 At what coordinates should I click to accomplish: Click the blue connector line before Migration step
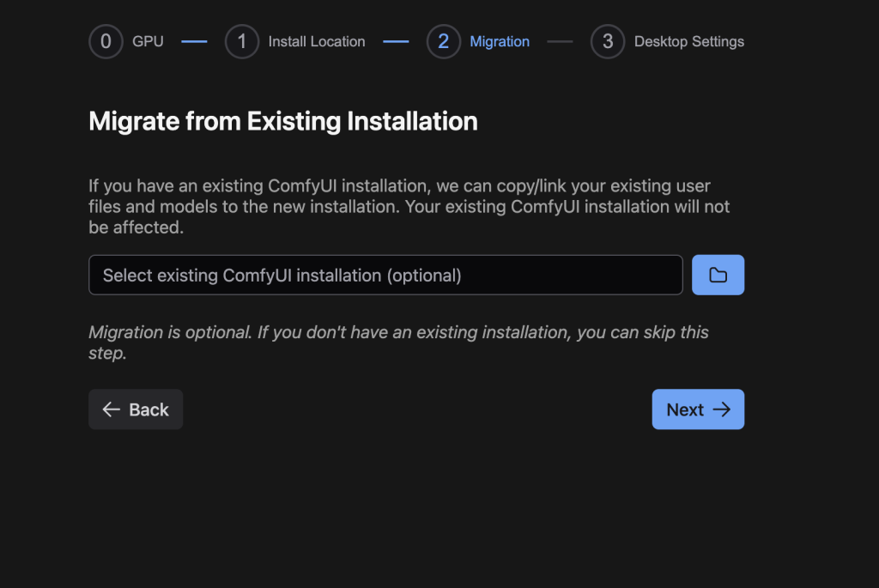[x=396, y=41]
